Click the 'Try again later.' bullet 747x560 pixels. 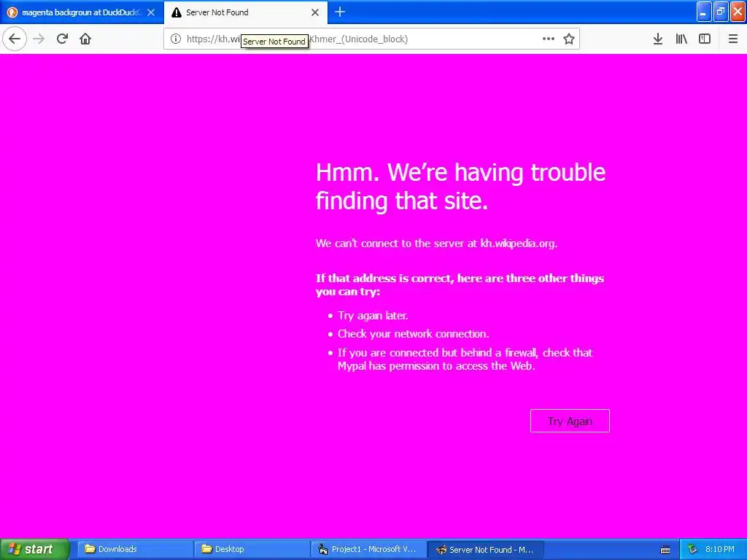(373, 315)
